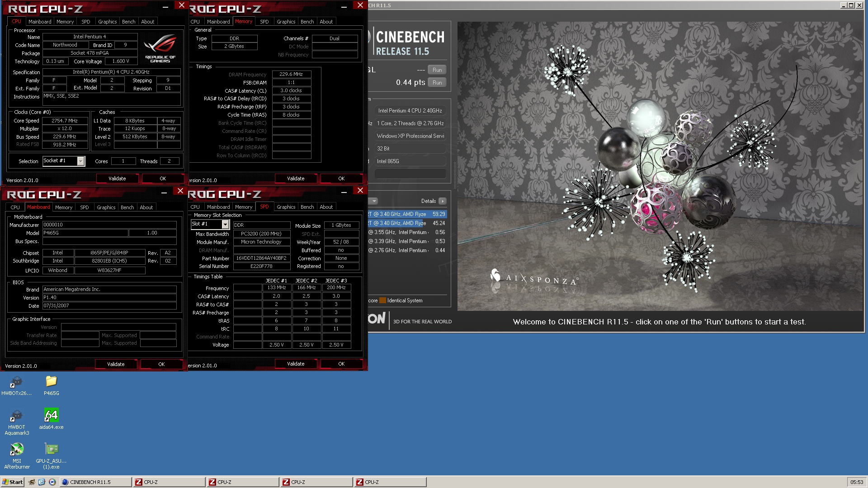Select ranking row with score 59.29
Image resolution: width=868 pixels, height=488 pixels.
pyautogui.click(x=407, y=214)
